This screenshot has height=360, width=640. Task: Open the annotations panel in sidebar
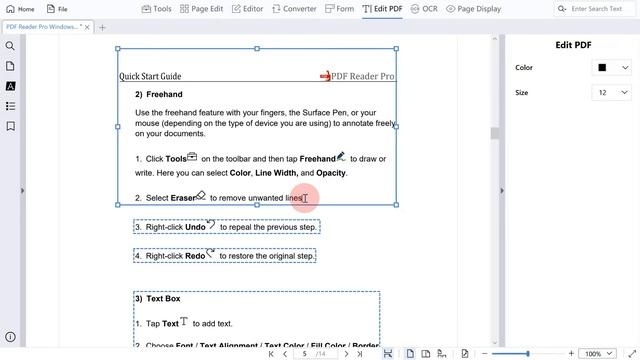(x=10, y=86)
